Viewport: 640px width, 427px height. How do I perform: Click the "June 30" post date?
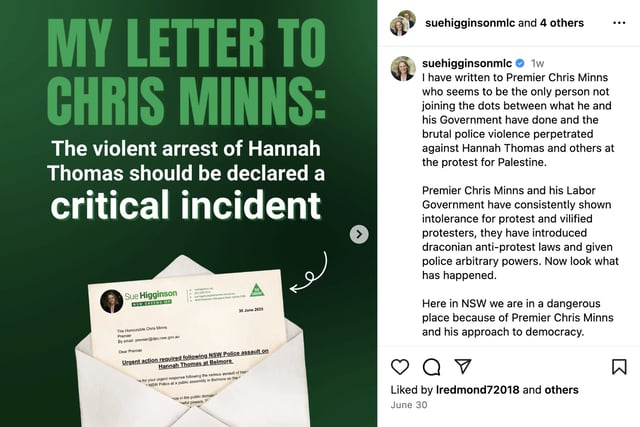click(x=409, y=405)
